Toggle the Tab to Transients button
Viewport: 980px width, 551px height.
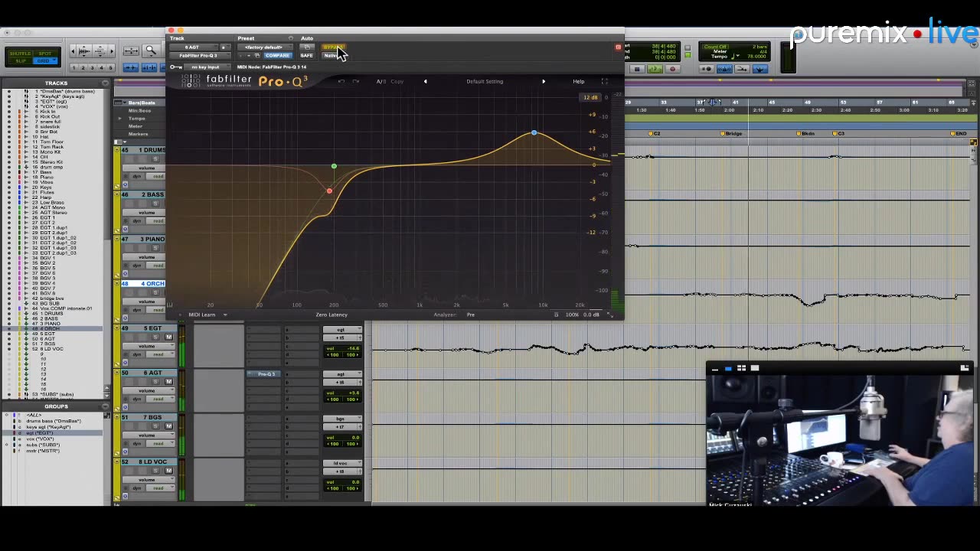(x=130, y=67)
